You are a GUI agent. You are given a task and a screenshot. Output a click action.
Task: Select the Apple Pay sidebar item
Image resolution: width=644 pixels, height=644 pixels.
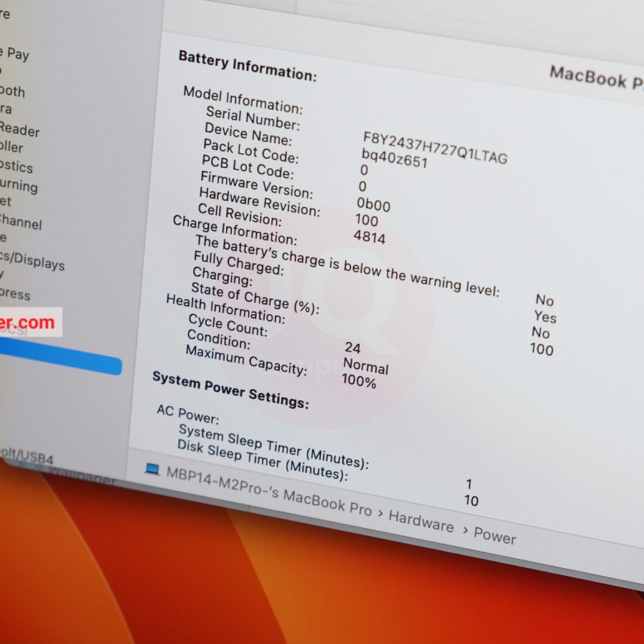[15, 54]
